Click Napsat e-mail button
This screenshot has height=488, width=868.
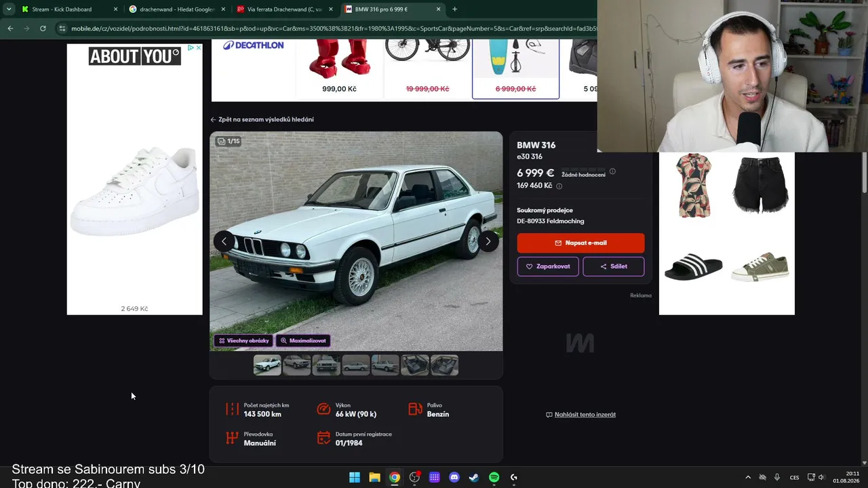click(x=580, y=243)
